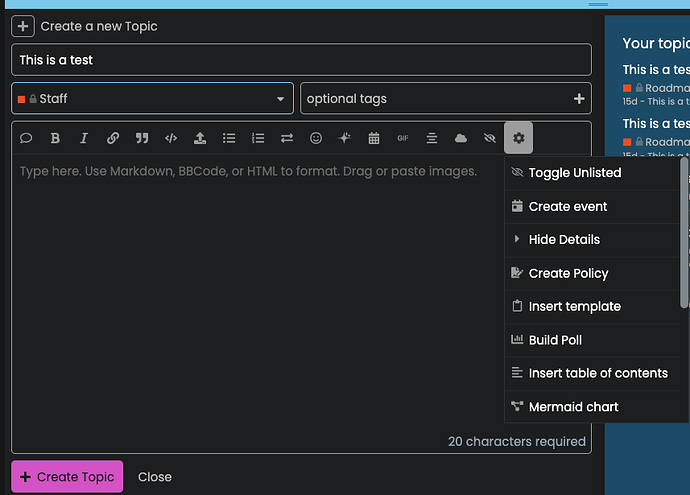This screenshot has width=690, height=495.
Task: Click the upload file icon
Action: point(200,138)
